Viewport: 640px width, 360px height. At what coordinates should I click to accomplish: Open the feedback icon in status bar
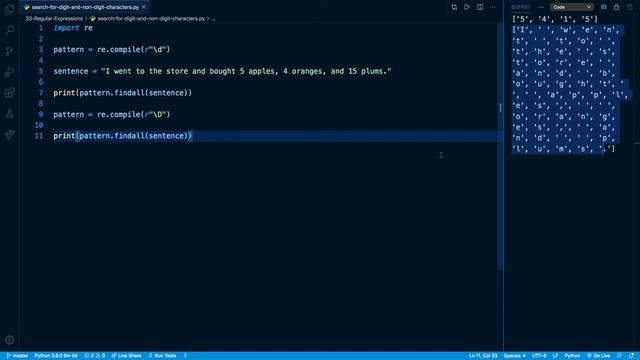[x=620, y=356]
